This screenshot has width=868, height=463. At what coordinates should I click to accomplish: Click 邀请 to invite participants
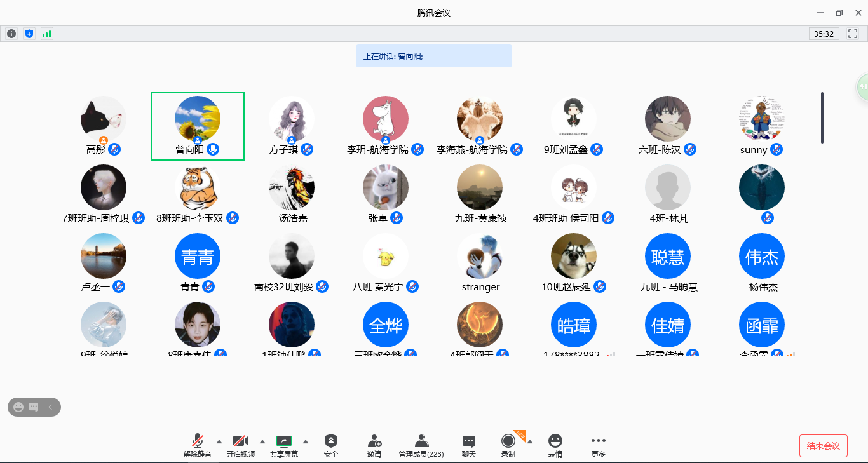click(x=374, y=446)
